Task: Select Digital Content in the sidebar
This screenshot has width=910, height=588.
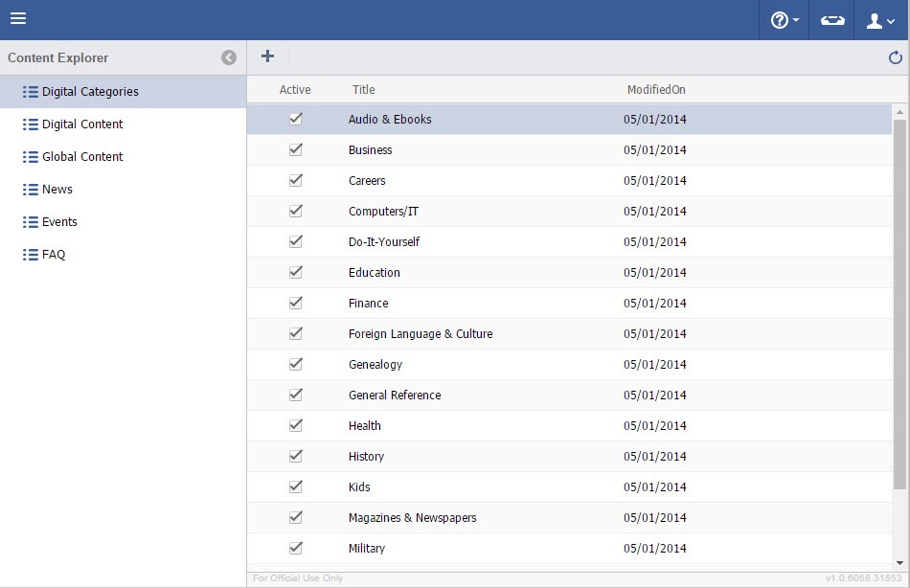Action: [82, 124]
